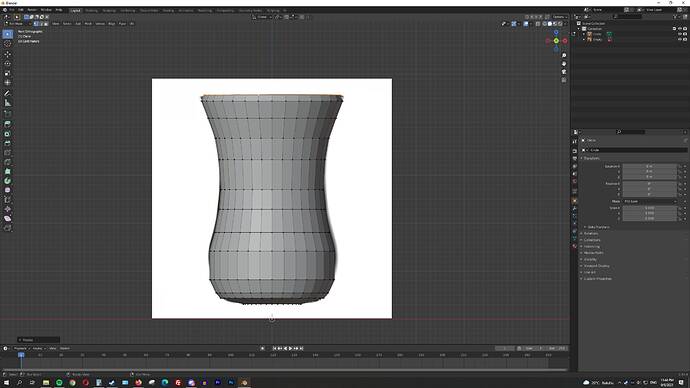The height and width of the screenshot is (388, 690).
Task: Select the Extrude Region tool
Action: 7,124
